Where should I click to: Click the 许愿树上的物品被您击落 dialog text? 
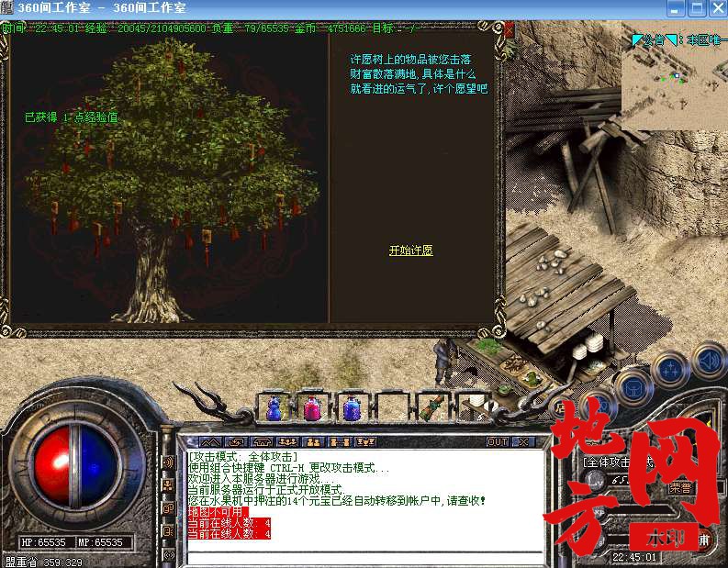tap(411, 60)
